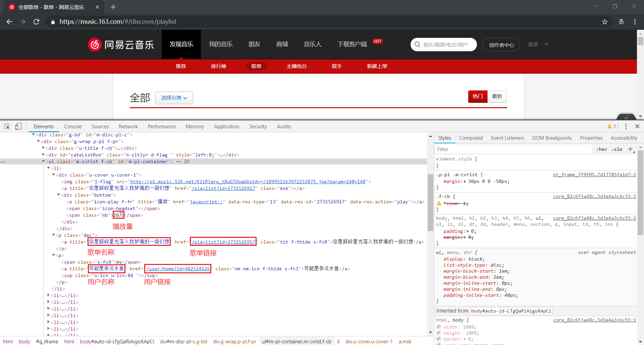Click the DevTools warning count icon
The height and width of the screenshot is (345, 644).
(611, 126)
